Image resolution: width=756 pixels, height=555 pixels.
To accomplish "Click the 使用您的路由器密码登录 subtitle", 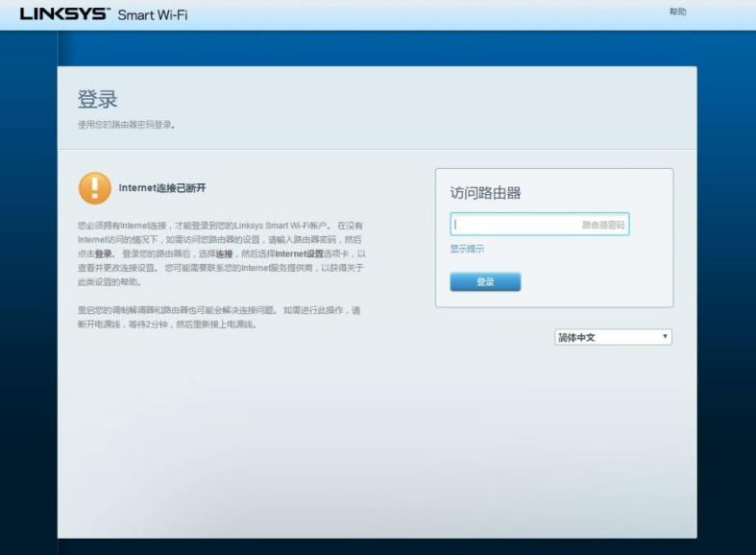I will tap(127, 125).
